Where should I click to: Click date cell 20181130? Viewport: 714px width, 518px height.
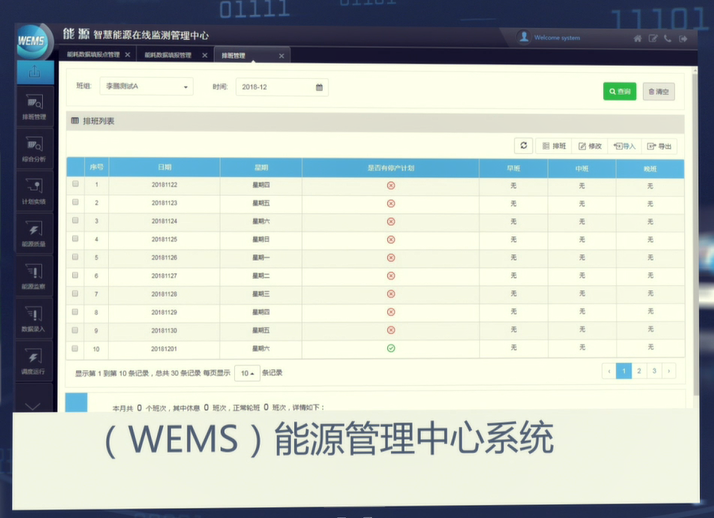(x=164, y=330)
